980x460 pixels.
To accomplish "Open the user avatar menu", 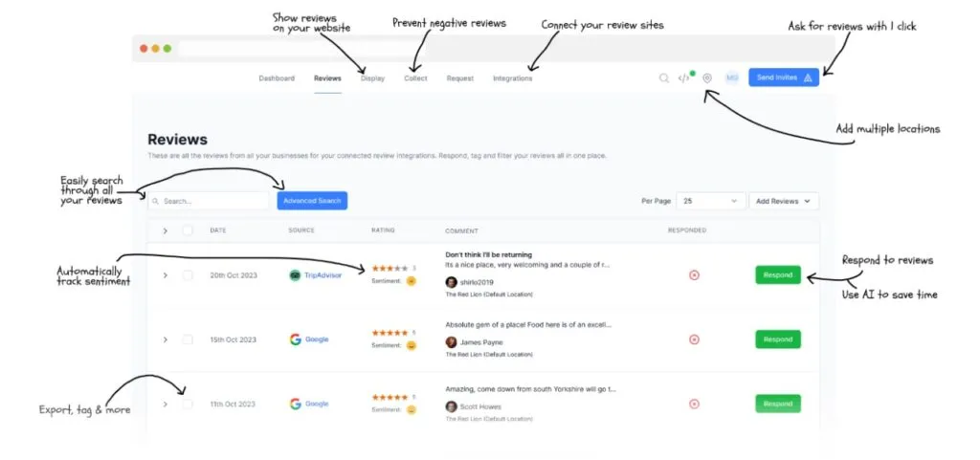I will 732,78.
